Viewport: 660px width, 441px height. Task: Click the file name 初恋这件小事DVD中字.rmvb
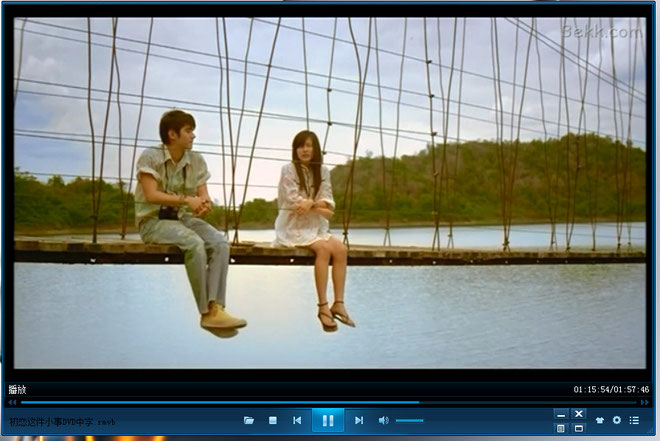pos(62,421)
